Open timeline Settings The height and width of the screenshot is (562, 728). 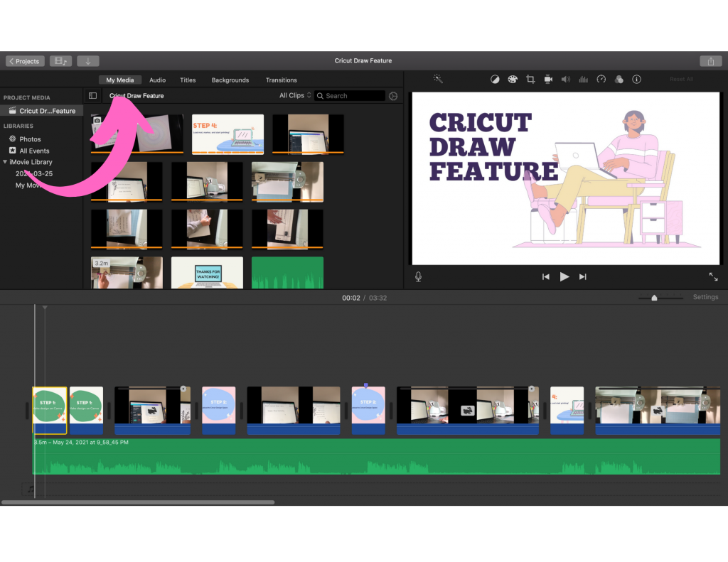pos(705,297)
